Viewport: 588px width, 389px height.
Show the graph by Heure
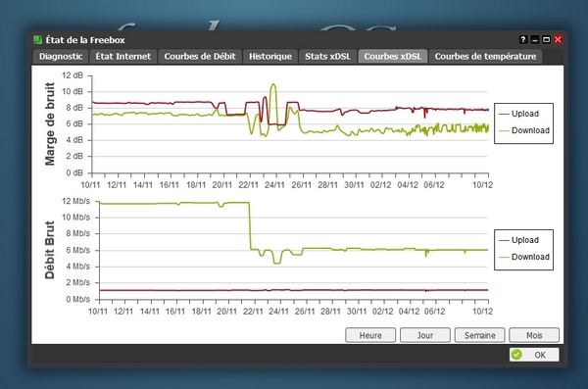[x=370, y=335]
